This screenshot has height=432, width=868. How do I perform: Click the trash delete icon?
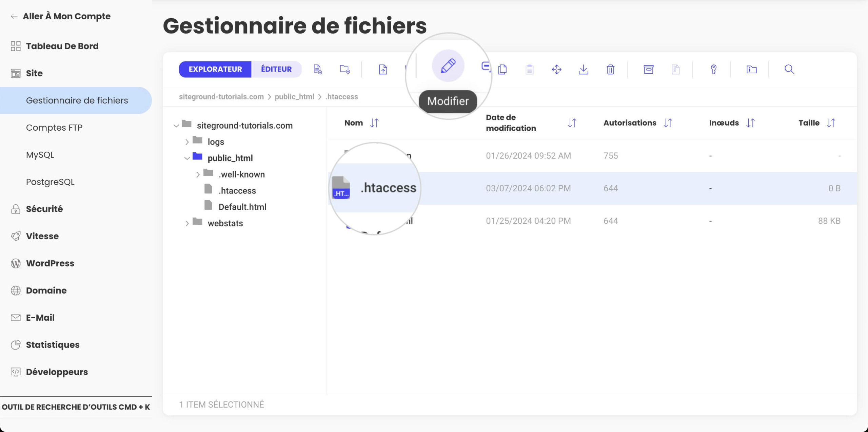click(x=611, y=69)
